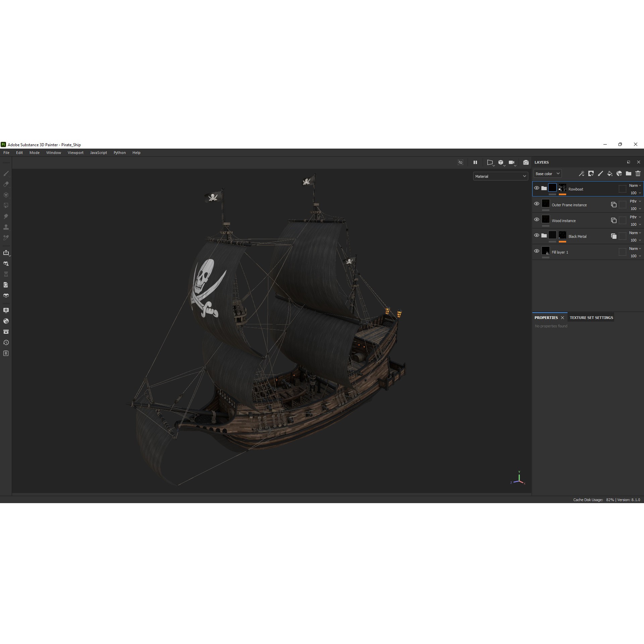This screenshot has height=644, width=644.
Task: Select the Paint tool
Action: click(6, 173)
